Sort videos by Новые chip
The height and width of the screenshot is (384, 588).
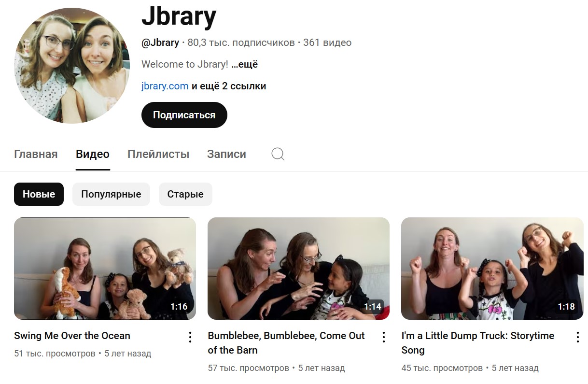[39, 194]
